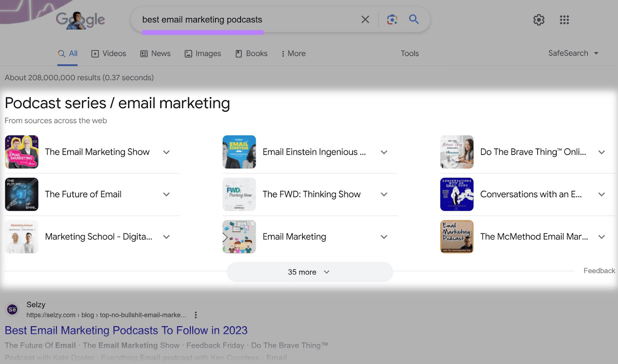Viewport: 618px width, 364px height.
Task: Open the More search options menu
Action: pos(293,53)
